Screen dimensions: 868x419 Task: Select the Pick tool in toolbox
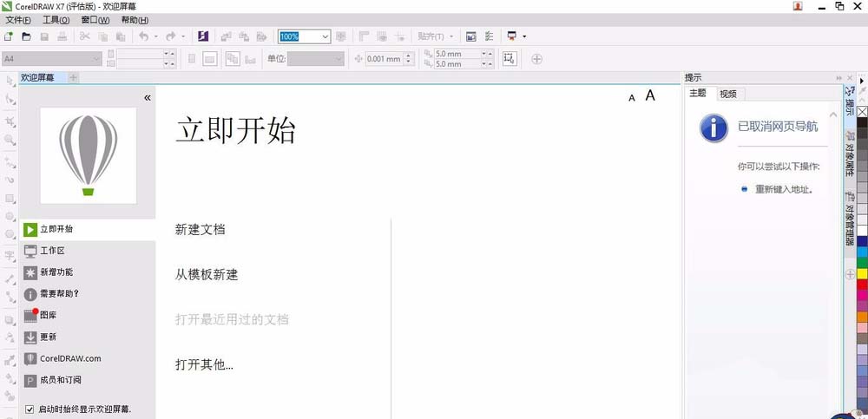(10, 82)
